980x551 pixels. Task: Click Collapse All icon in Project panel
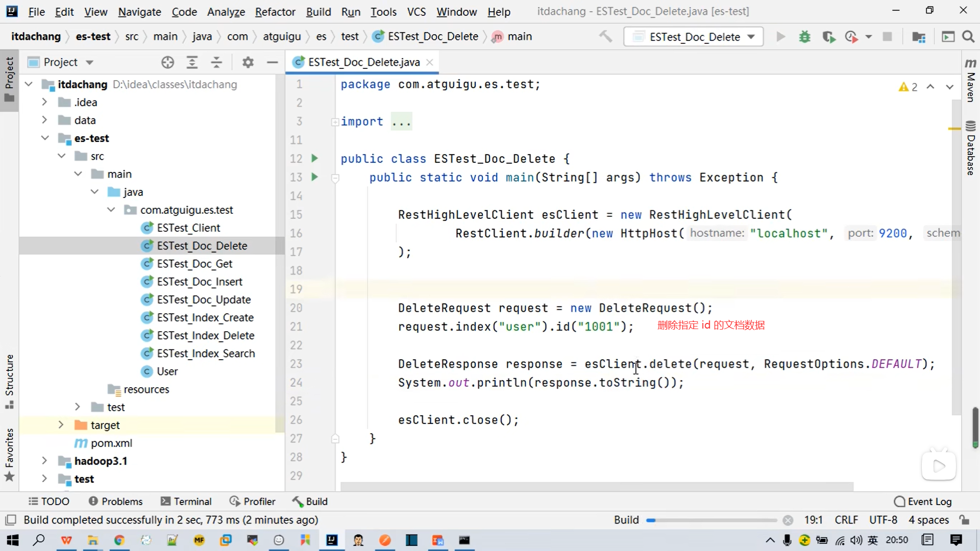[x=216, y=62]
